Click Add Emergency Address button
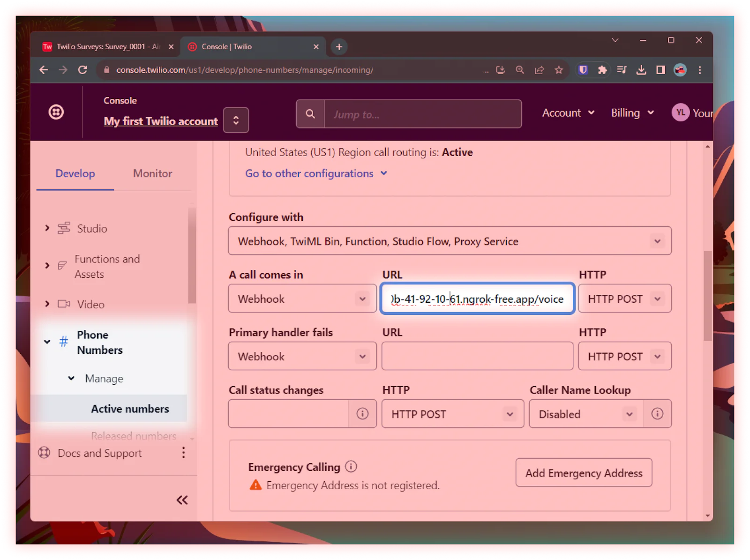The height and width of the screenshot is (560, 750). [584, 473]
